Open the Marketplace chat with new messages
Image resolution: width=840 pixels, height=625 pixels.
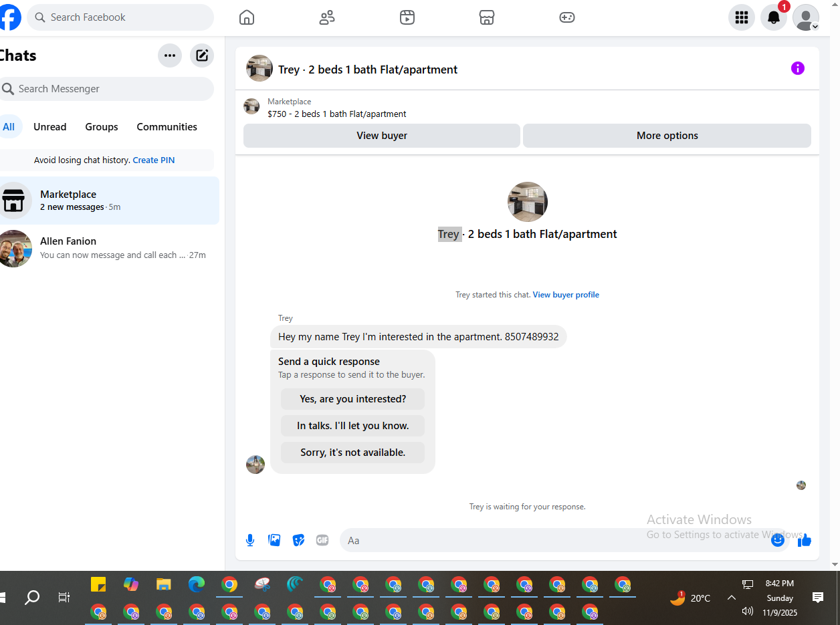108,201
